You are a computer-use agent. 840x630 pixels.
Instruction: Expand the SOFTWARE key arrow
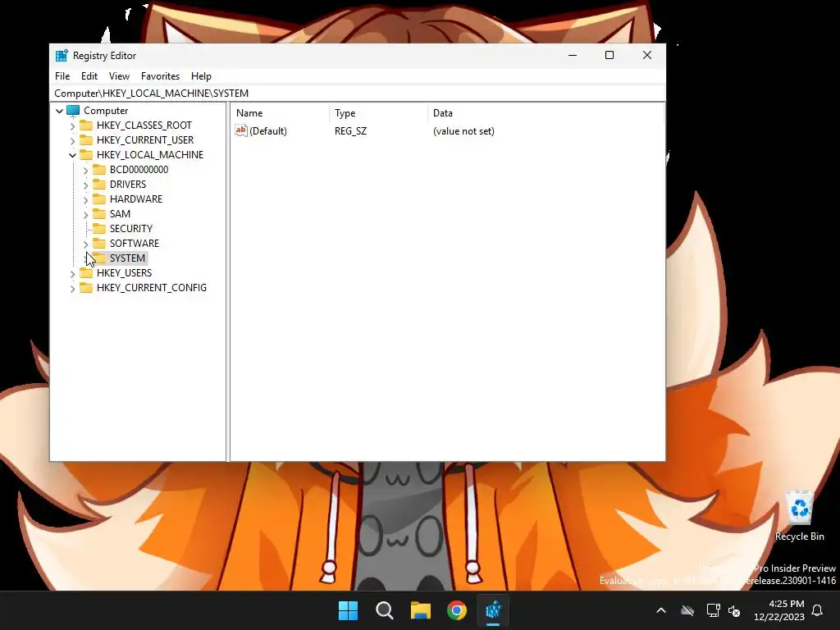pyautogui.click(x=85, y=244)
